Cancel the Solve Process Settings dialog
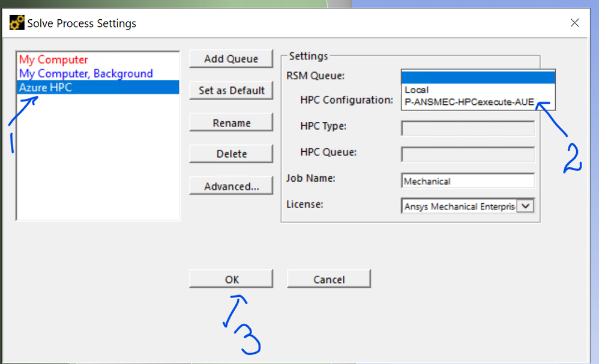 tap(329, 279)
